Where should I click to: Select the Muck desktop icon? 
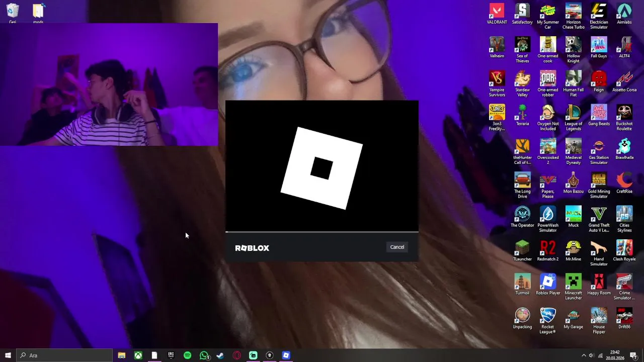tap(574, 217)
